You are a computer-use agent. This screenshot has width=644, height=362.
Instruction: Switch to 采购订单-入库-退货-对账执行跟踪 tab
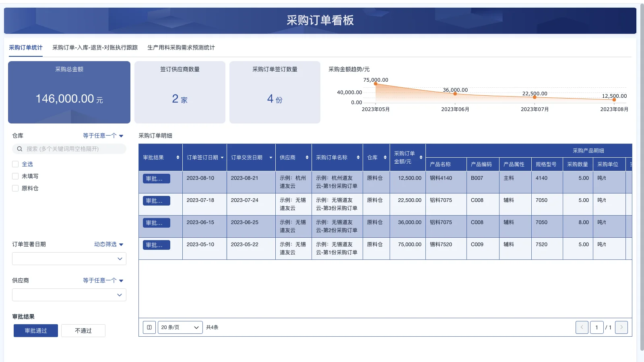tap(95, 47)
